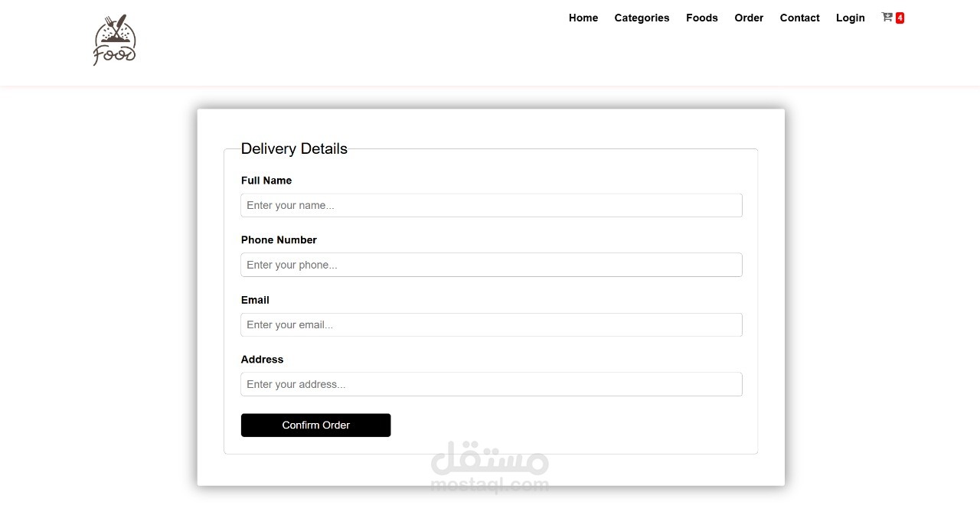Click the Phone Number label
This screenshot has width=980, height=505.
click(x=279, y=240)
